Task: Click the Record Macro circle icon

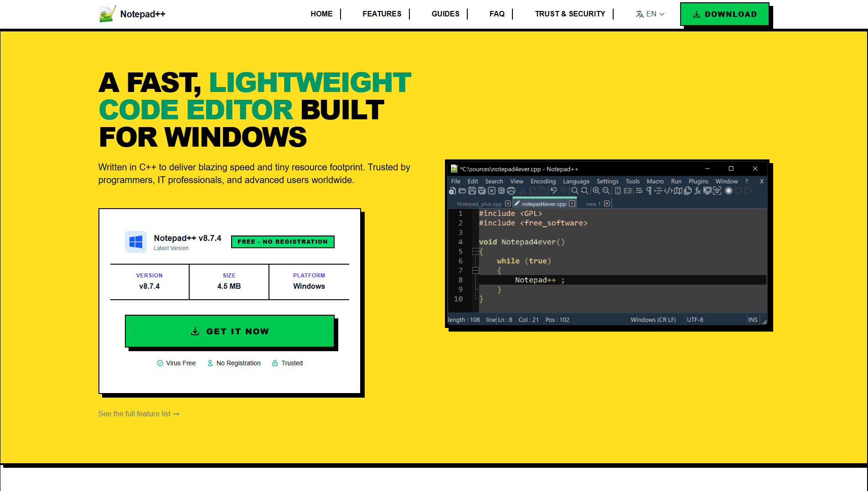Action: click(728, 191)
